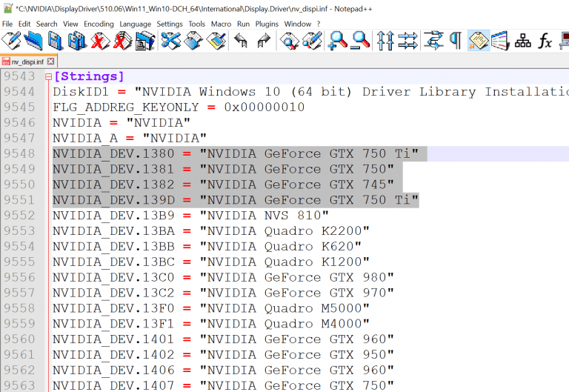This screenshot has height=392, width=569.
Task: Click the Close document toolbar icon
Action: [x=100, y=40]
